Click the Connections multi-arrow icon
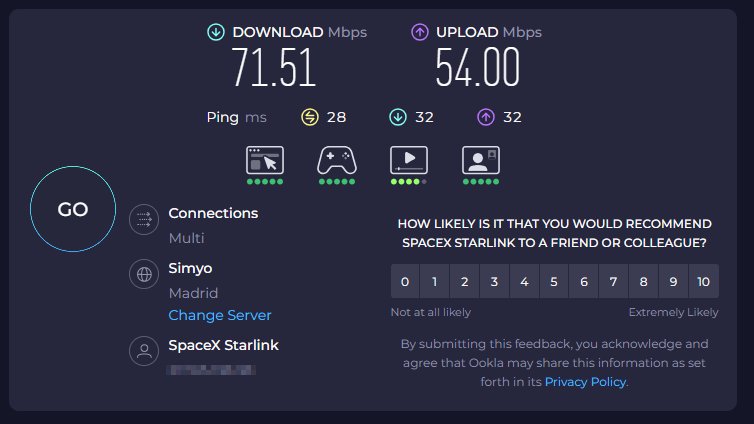 coord(144,219)
